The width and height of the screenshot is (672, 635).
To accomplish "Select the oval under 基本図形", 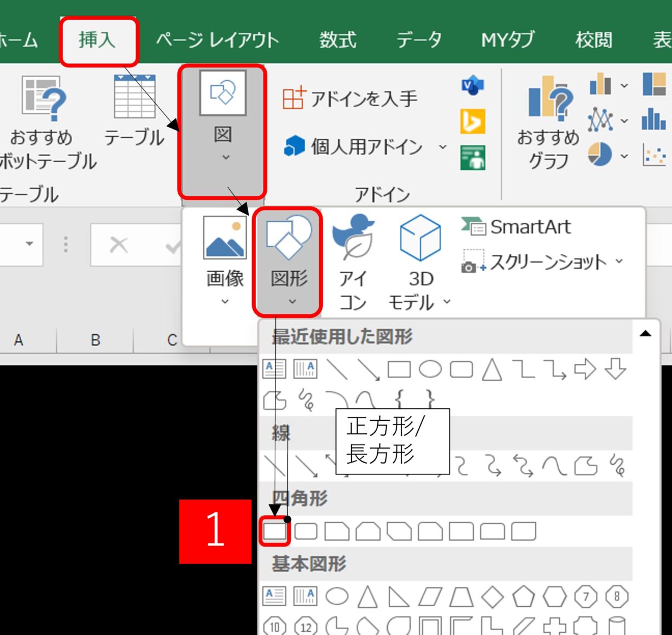I will click(x=337, y=596).
